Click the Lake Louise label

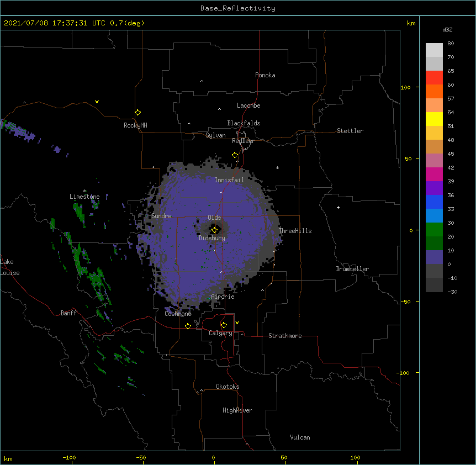pyautogui.click(x=10, y=267)
